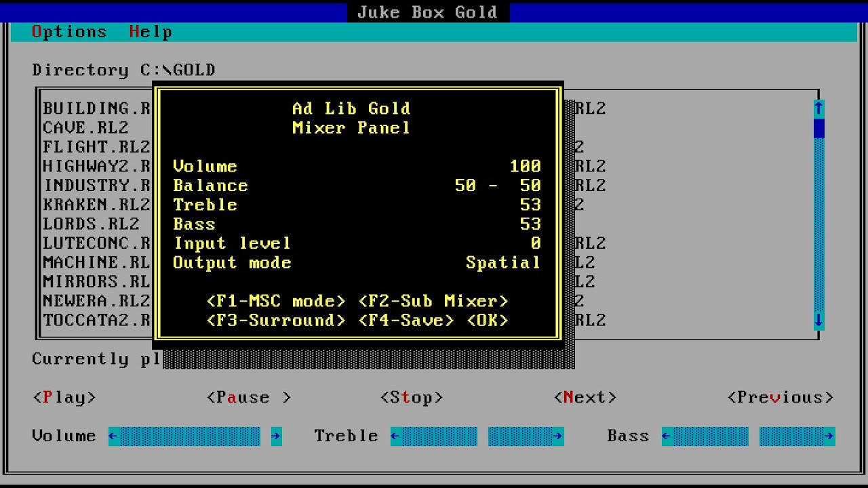Click the file list scroll down arrow

tap(818, 320)
